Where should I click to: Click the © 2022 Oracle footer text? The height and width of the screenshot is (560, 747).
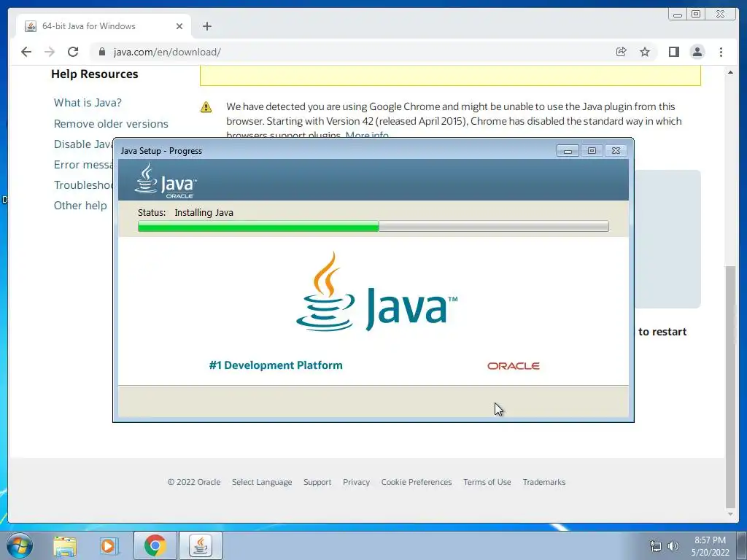pyautogui.click(x=194, y=482)
